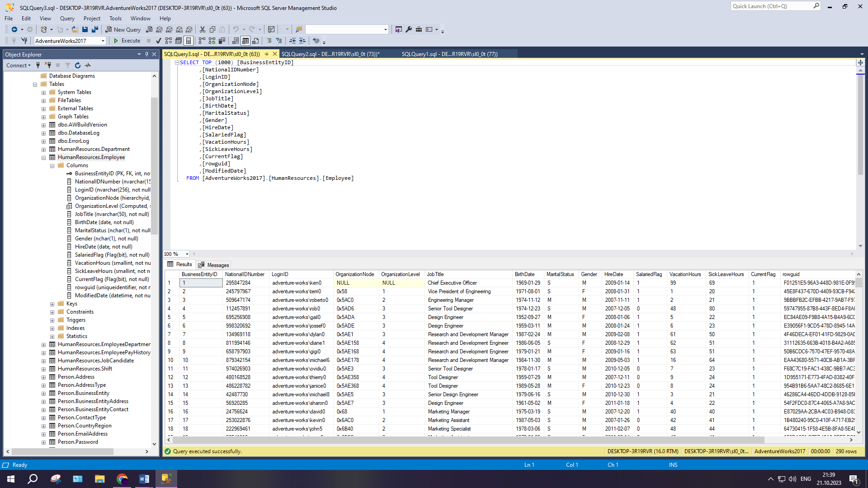Open the Tools menu
868x488 pixels.
click(115, 19)
